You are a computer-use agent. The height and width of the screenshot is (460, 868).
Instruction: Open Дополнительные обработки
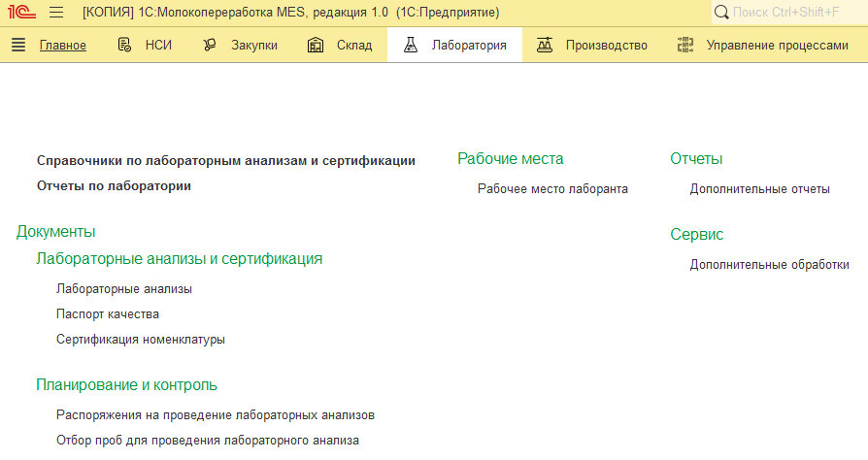pyautogui.click(x=770, y=265)
